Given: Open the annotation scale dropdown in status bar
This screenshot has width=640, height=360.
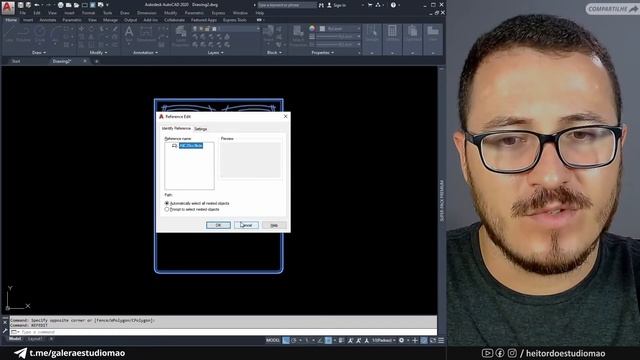Looking at the screenshot, I should 384,340.
